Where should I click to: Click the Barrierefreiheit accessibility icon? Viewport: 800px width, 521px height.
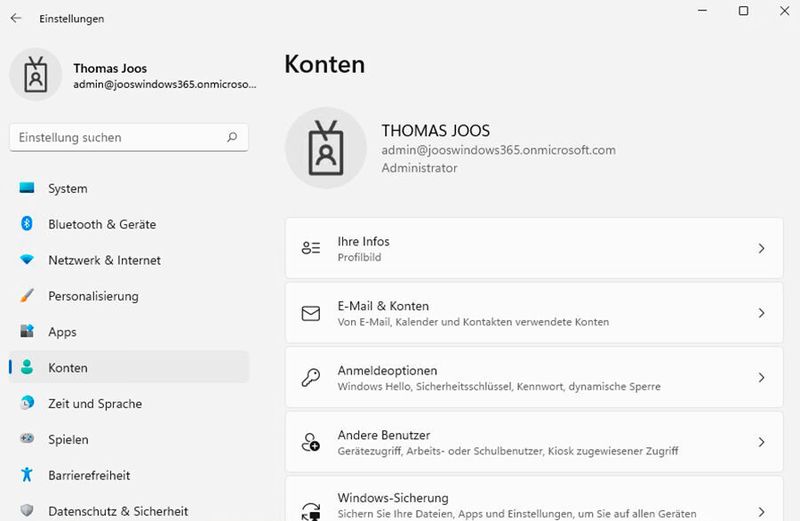click(27, 475)
